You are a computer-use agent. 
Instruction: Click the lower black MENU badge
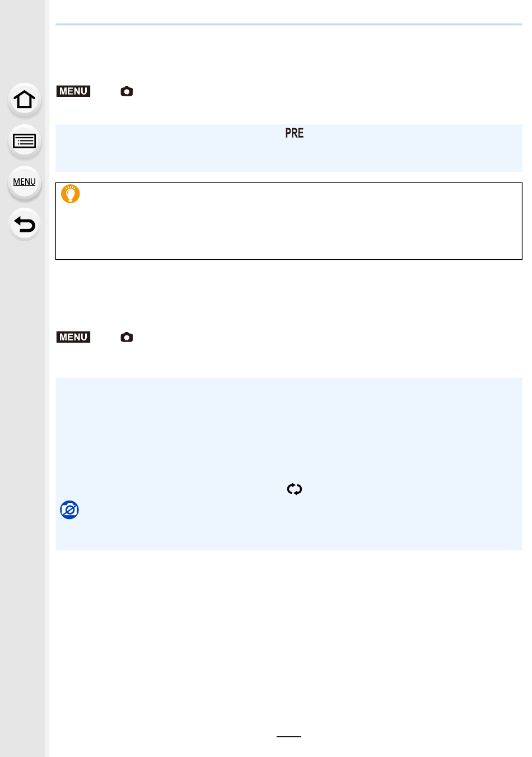click(x=73, y=337)
